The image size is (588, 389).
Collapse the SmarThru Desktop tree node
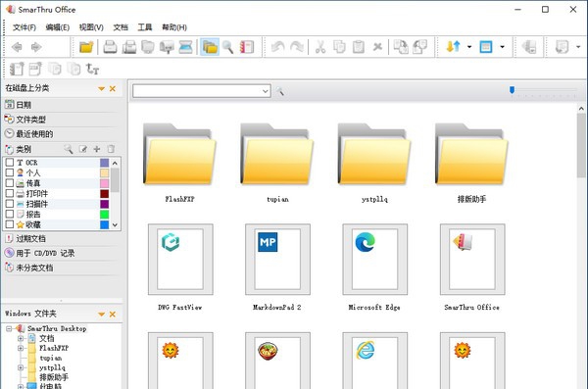(9, 328)
